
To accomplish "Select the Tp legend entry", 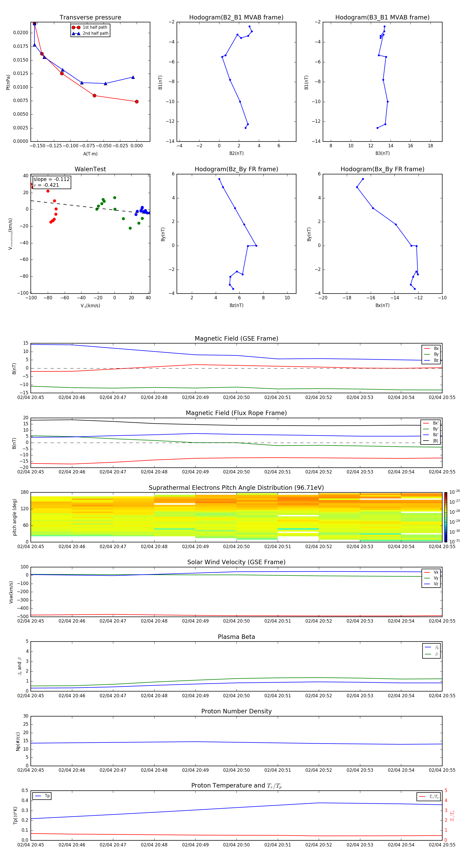I will [x=42, y=796].
